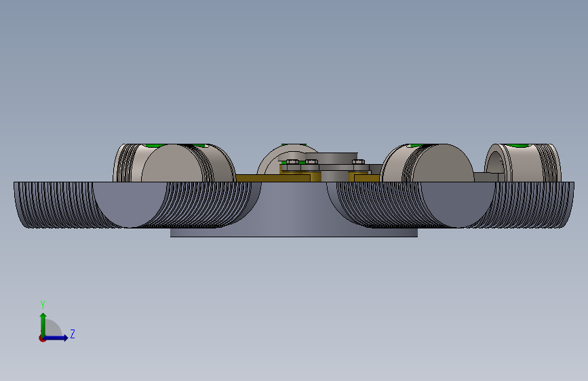Select the flat front face of the leftmost roller
The height and width of the screenshot is (381, 588).
click(x=172, y=163)
